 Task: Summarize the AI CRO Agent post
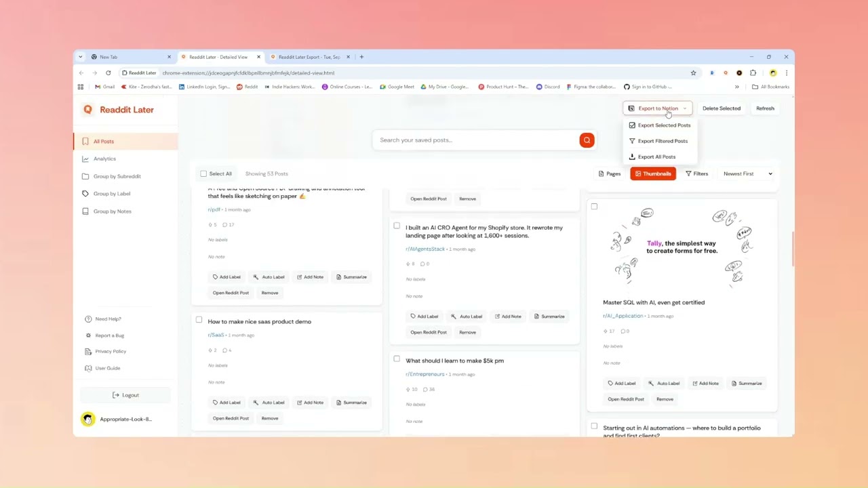tap(549, 317)
